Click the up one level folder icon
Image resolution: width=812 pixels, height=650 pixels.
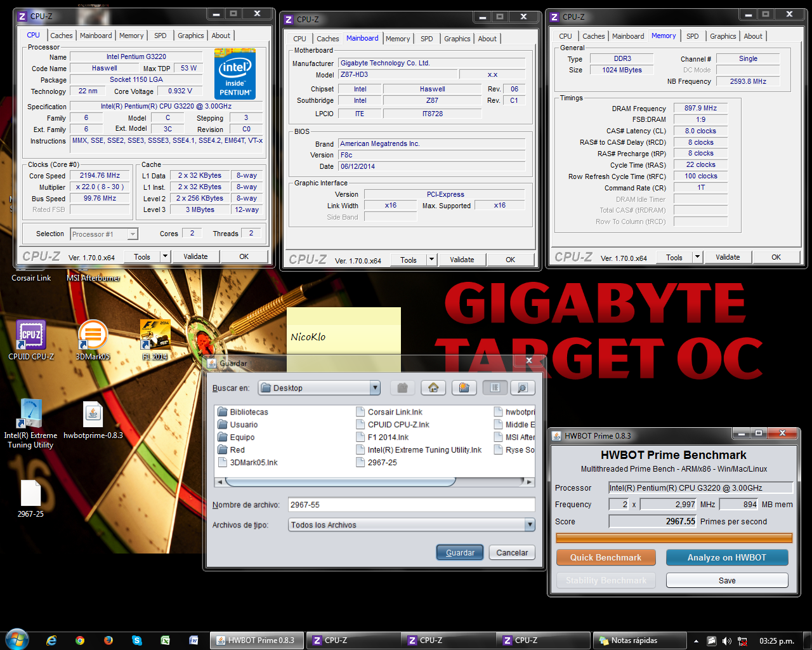tap(402, 388)
